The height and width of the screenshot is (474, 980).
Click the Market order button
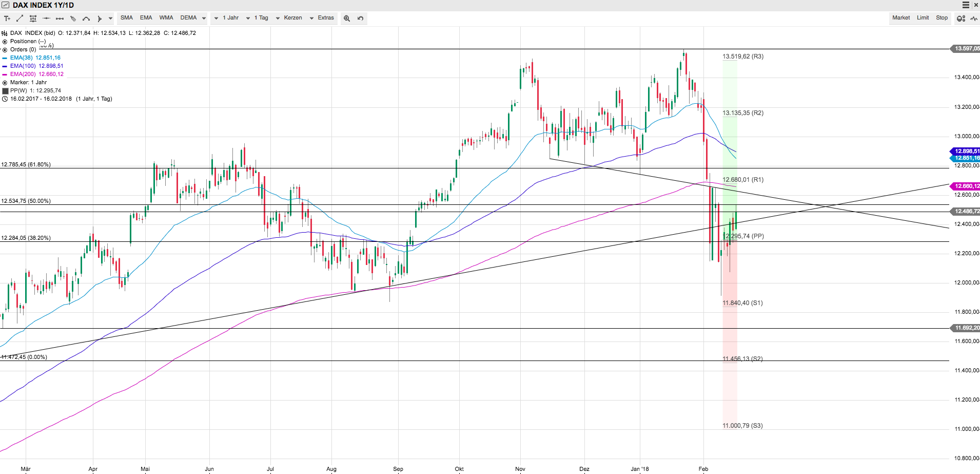coord(901,18)
